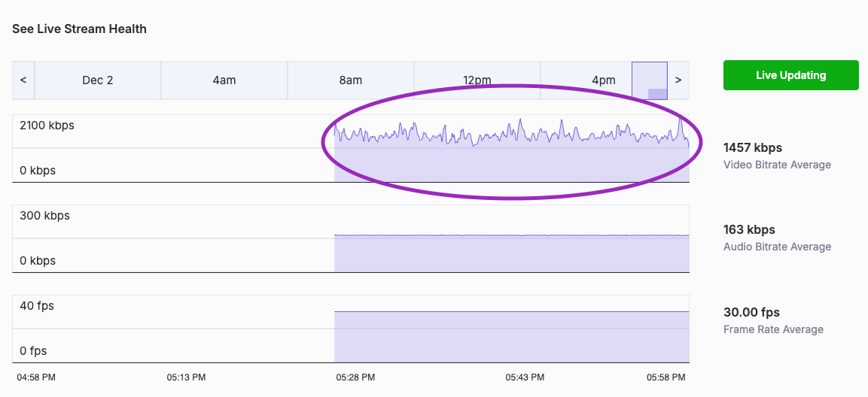Screen dimensions: 868x397
Task: Click the 300 kbps axis label
Action: pos(45,216)
